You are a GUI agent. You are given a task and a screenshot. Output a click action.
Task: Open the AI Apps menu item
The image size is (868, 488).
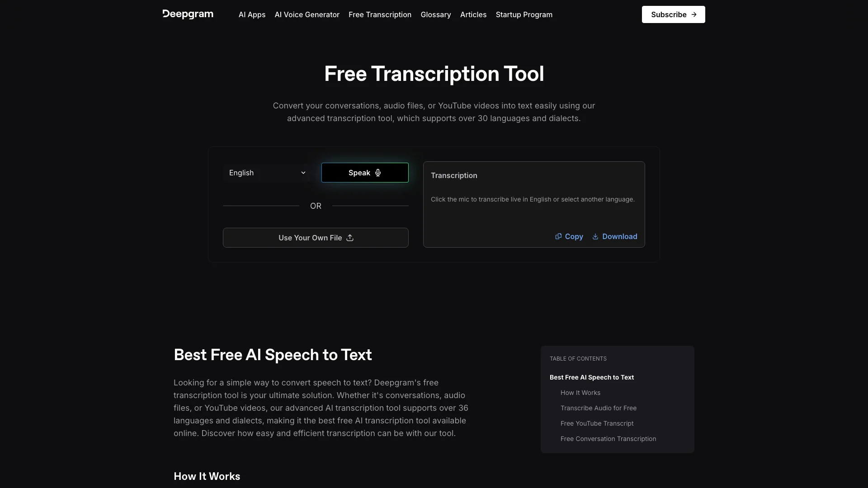tap(252, 14)
